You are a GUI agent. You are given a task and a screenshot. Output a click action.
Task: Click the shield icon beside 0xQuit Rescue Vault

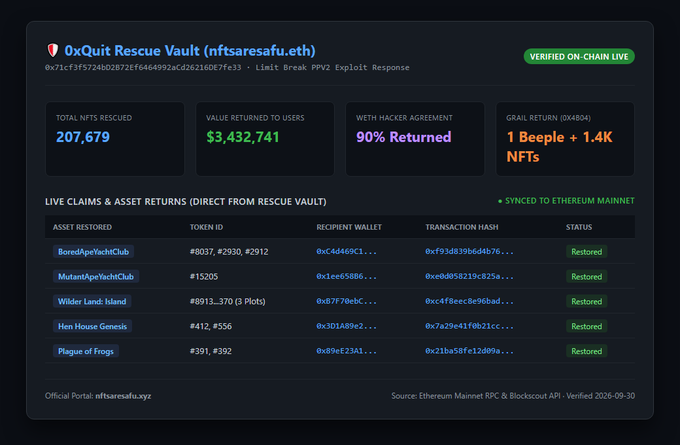[x=52, y=50]
